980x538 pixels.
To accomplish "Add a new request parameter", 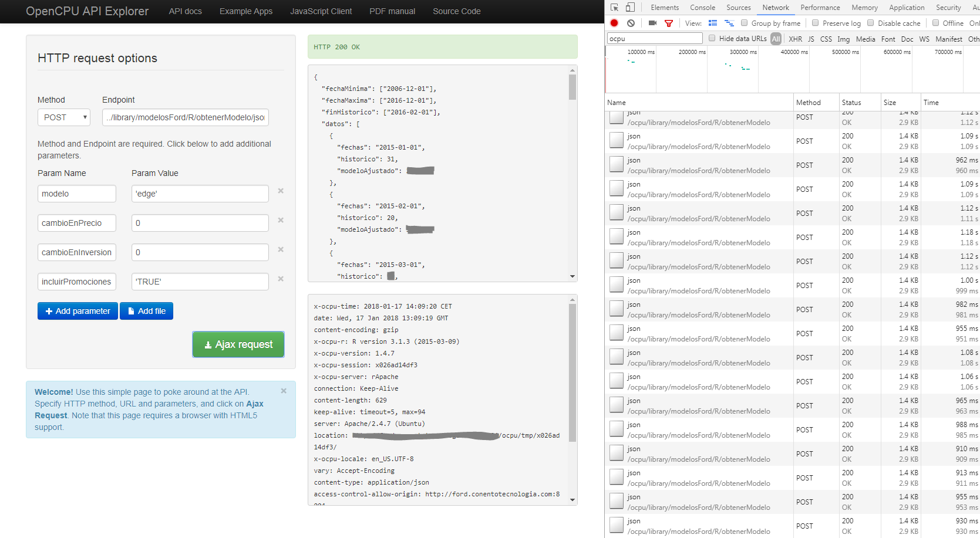I will click(77, 311).
